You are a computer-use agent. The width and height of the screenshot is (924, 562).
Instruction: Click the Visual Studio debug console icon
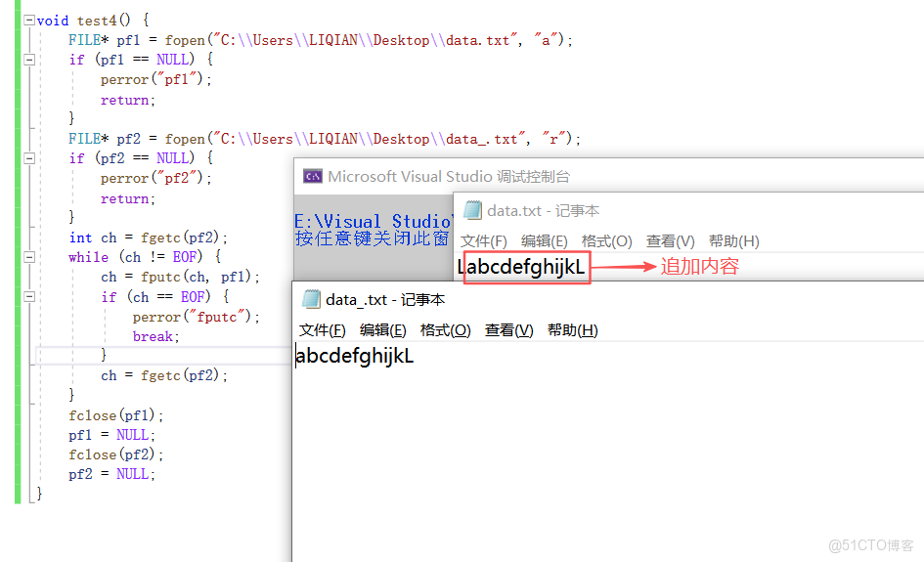[312, 176]
